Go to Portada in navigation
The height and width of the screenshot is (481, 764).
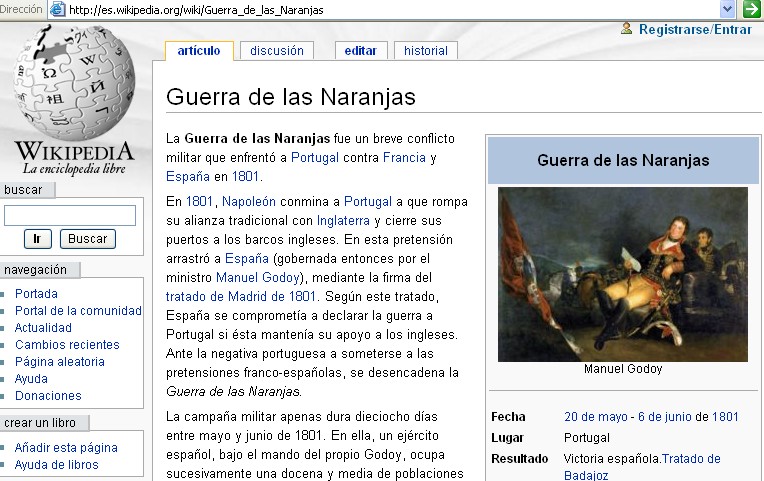[37, 293]
